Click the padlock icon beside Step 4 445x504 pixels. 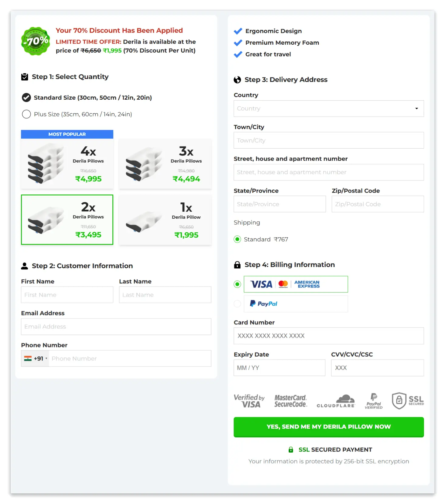(237, 265)
